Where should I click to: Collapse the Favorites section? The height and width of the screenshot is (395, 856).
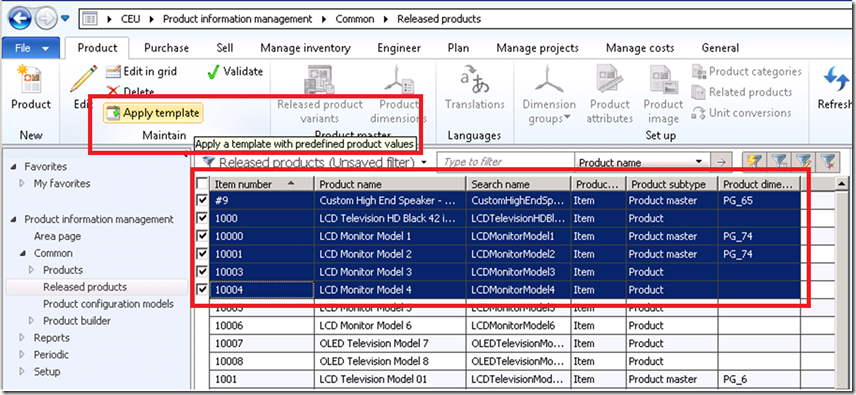pyautogui.click(x=13, y=167)
